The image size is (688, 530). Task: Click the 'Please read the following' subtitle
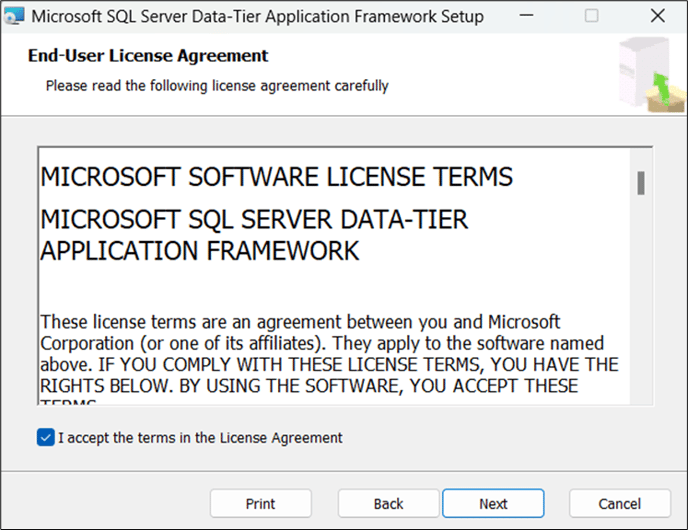click(217, 86)
